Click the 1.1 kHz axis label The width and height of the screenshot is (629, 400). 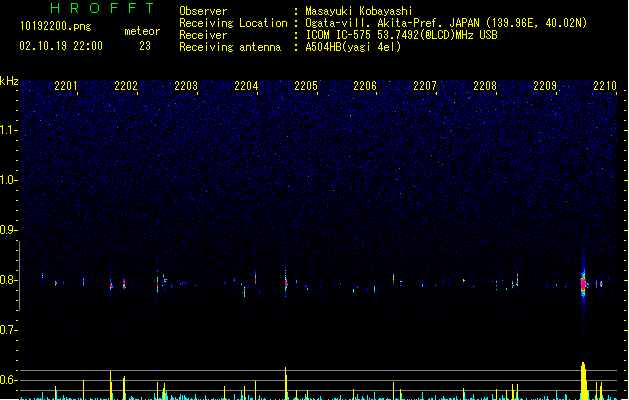pyautogui.click(x=8, y=130)
